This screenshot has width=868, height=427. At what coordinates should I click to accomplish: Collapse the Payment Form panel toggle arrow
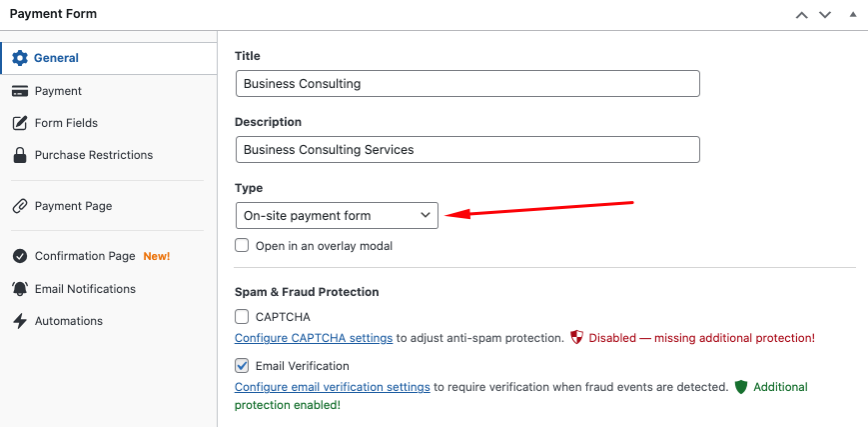click(x=852, y=15)
